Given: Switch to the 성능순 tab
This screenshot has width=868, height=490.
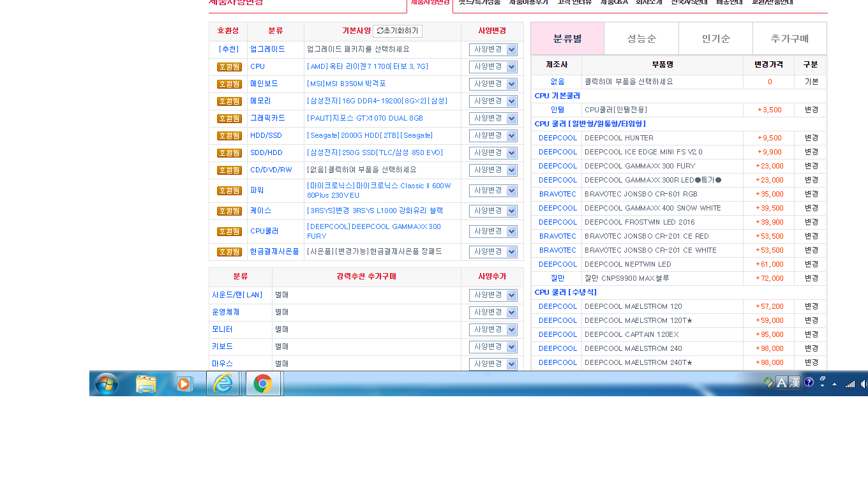Looking at the screenshot, I should pos(641,38).
